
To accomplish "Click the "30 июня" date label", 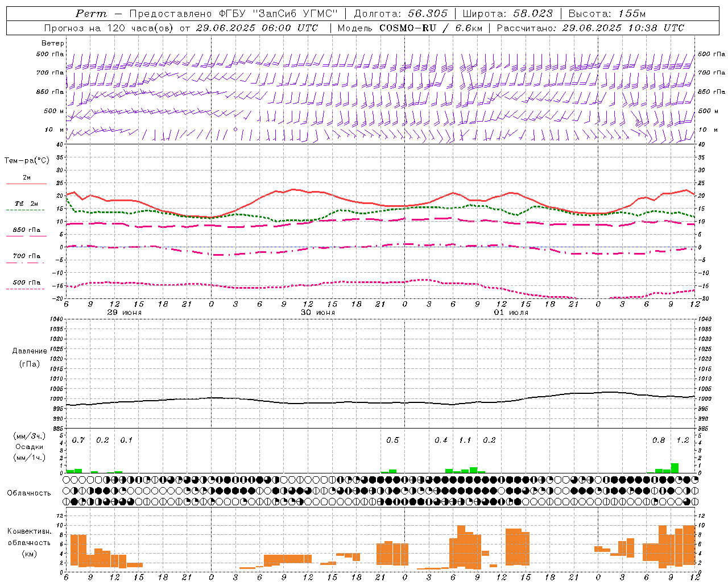I will pos(318,313).
